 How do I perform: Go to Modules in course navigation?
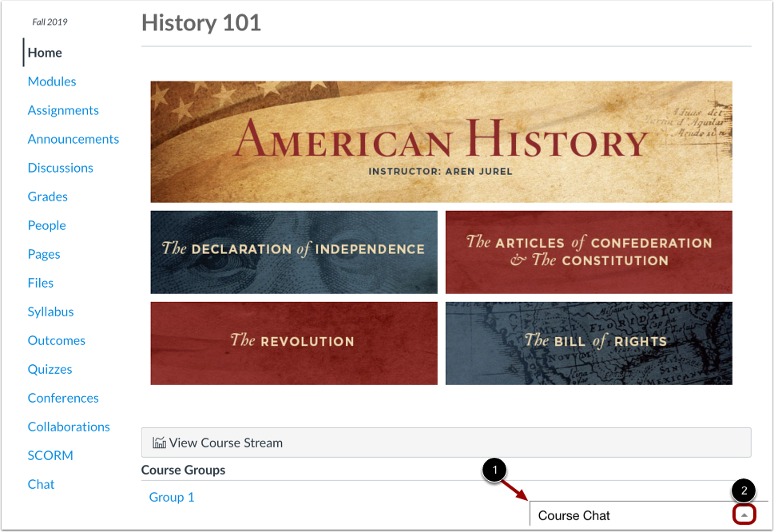(52, 81)
